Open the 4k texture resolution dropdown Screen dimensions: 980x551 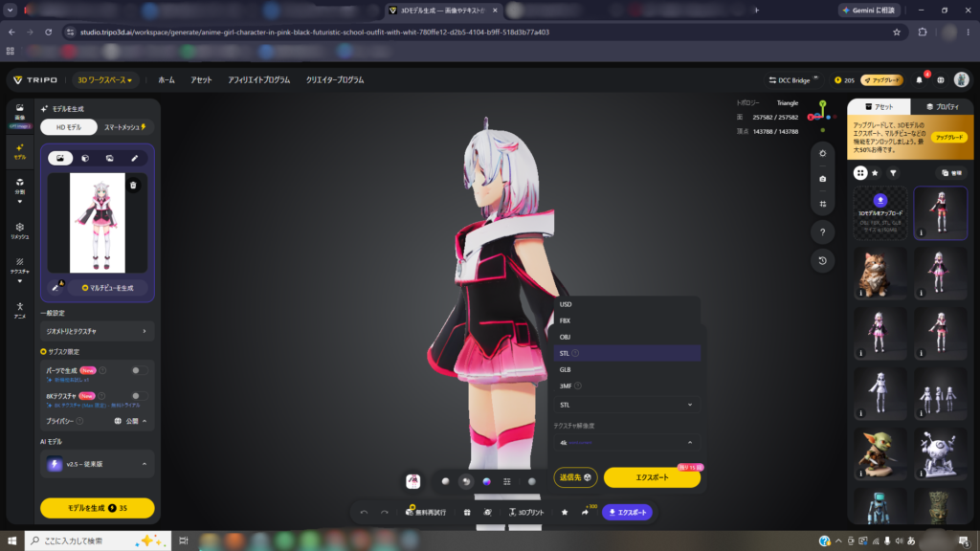point(626,442)
